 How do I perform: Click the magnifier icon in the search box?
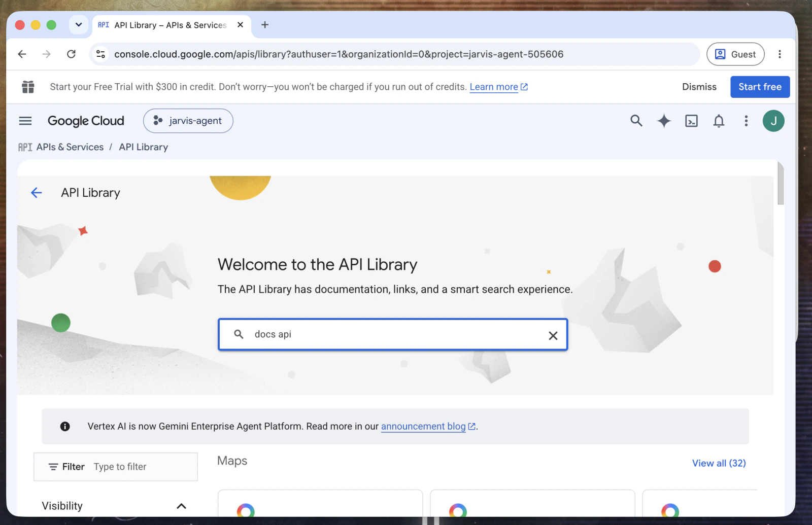239,334
